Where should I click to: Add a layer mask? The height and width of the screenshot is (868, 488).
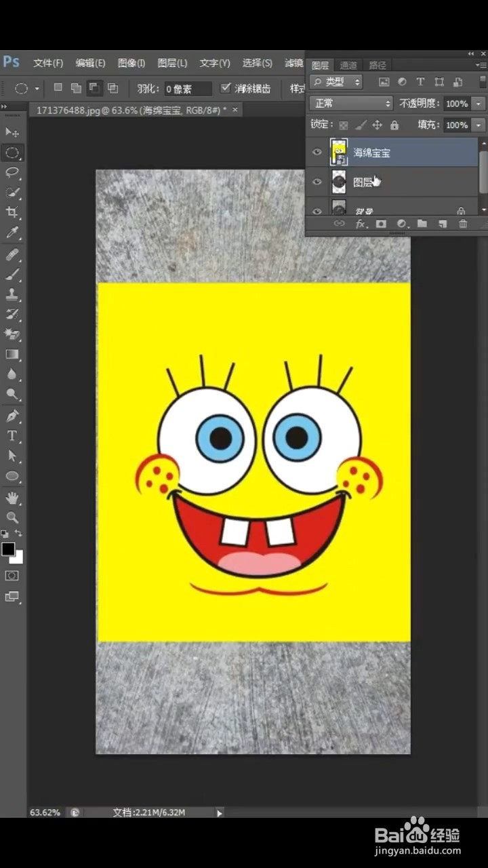coord(381,224)
